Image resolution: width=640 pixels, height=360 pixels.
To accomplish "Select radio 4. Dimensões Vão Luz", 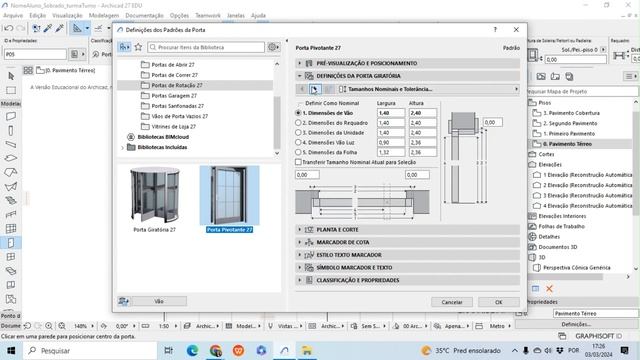I will (298, 142).
